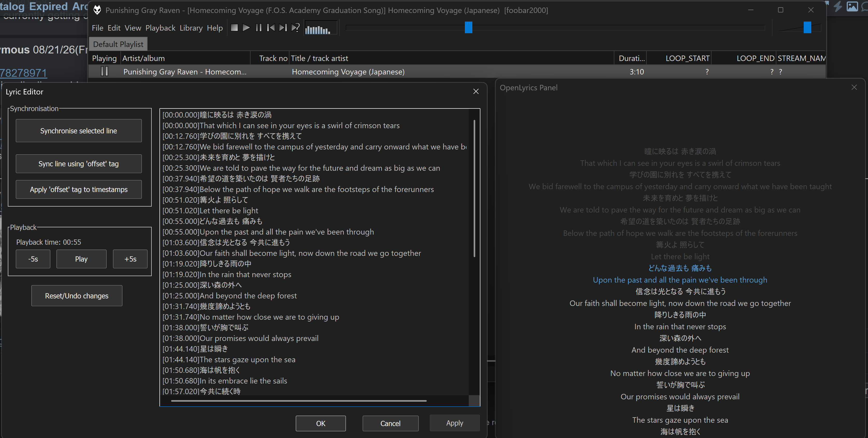
Task: Click the paused indicator in playlist row
Action: [x=104, y=71]
